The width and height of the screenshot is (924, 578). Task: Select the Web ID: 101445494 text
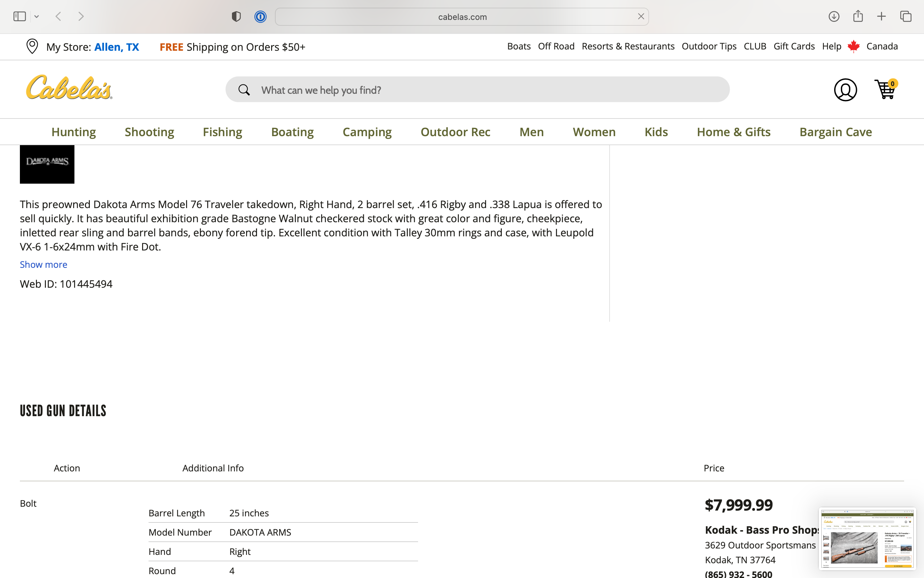pos(66,284)
